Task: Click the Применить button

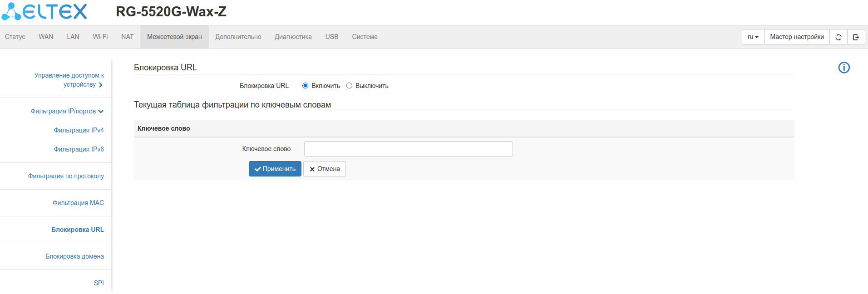Action: [275, 169]
